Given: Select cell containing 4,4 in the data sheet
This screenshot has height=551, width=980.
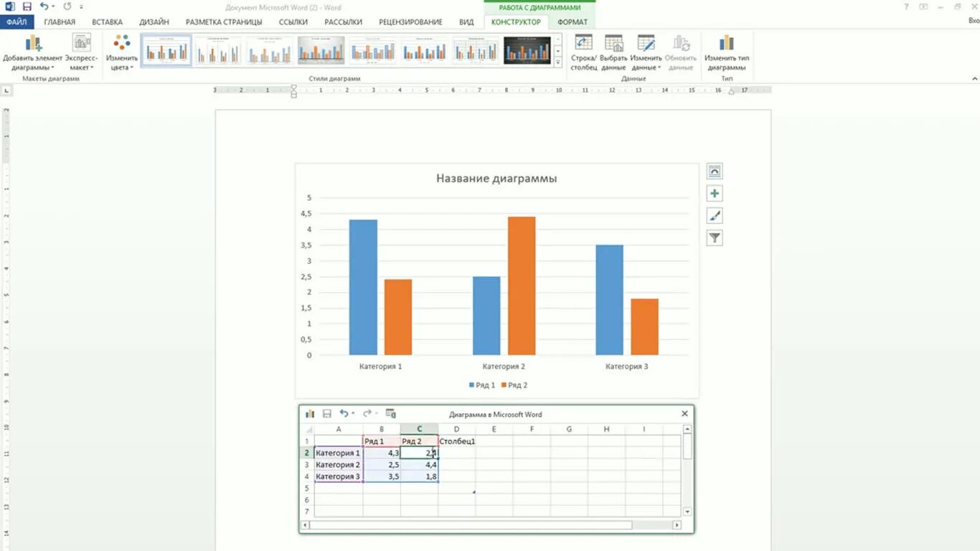Looking at the screenshot, I should click(x=420, y=465).
